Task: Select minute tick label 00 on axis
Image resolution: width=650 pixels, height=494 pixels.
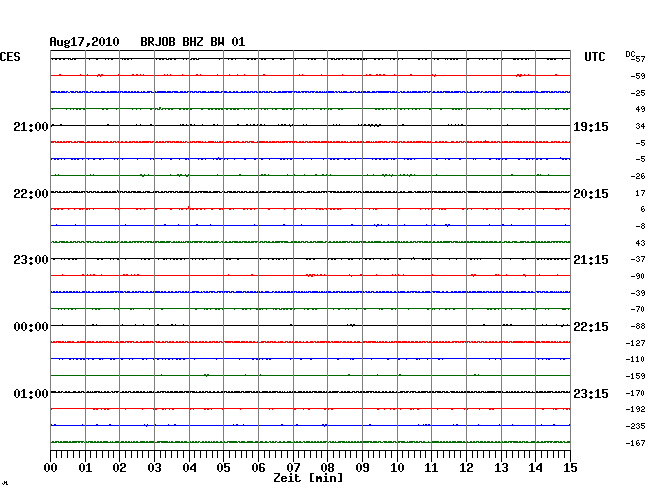Action: [x=51, y=468]
